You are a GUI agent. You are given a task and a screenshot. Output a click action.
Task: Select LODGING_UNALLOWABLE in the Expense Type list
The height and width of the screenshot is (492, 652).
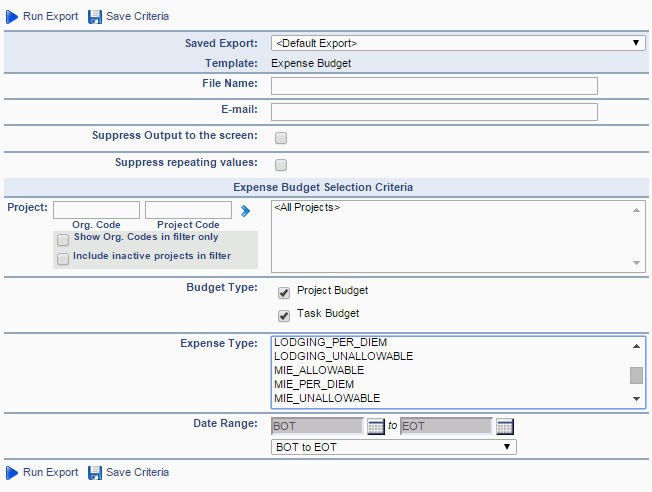click(343, 356)
